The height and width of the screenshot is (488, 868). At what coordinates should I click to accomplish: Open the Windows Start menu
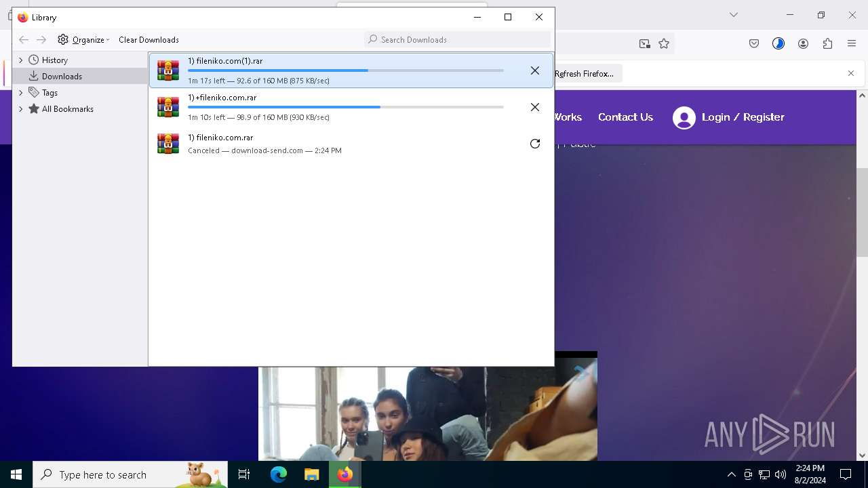(16, 474)
